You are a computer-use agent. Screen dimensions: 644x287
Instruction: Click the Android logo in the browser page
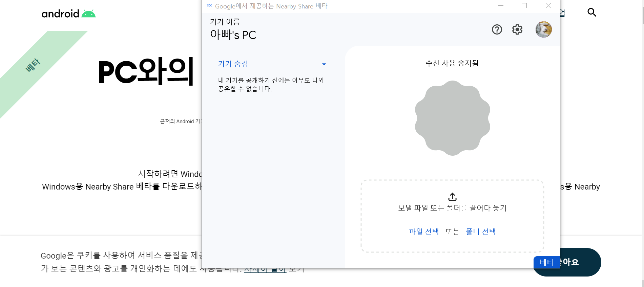68,14
